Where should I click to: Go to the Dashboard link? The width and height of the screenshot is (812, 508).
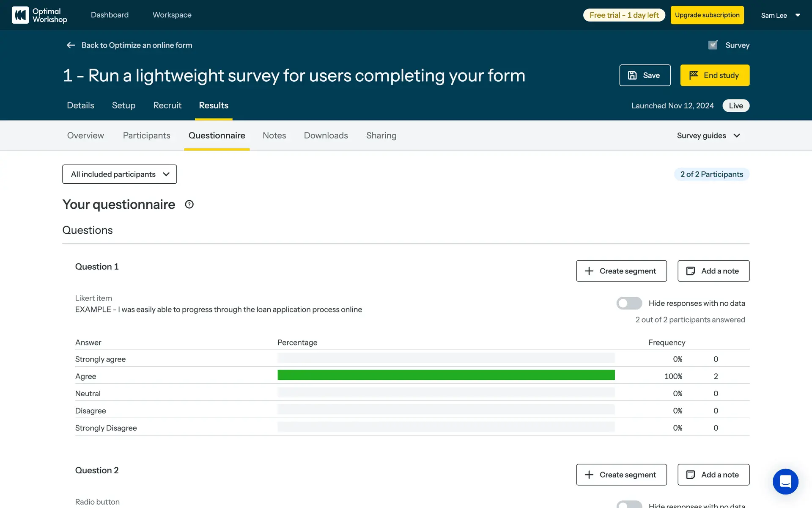(x=110, y=15)
